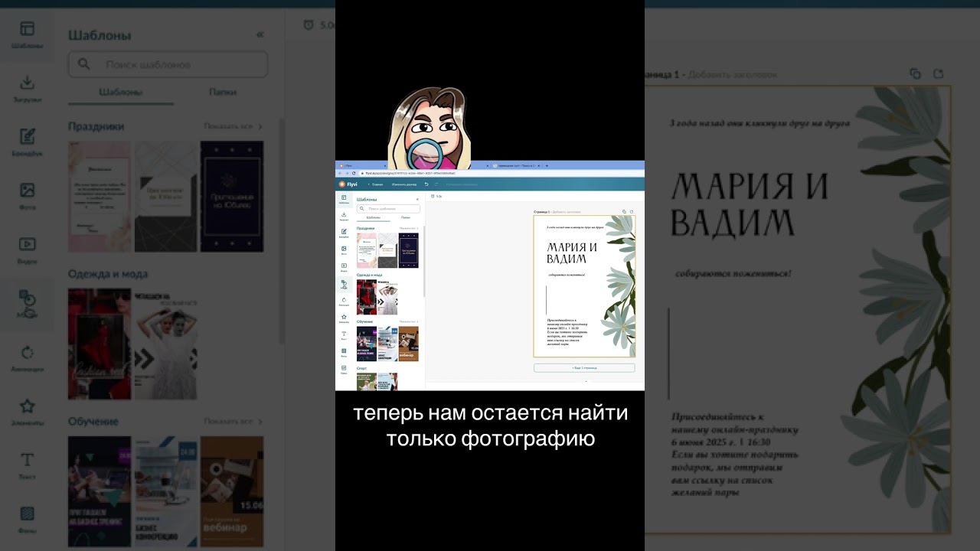Select МАРИЯ И ВАДИМ heading in small browser window
980x551 pixels.
[x=572, y=253]
